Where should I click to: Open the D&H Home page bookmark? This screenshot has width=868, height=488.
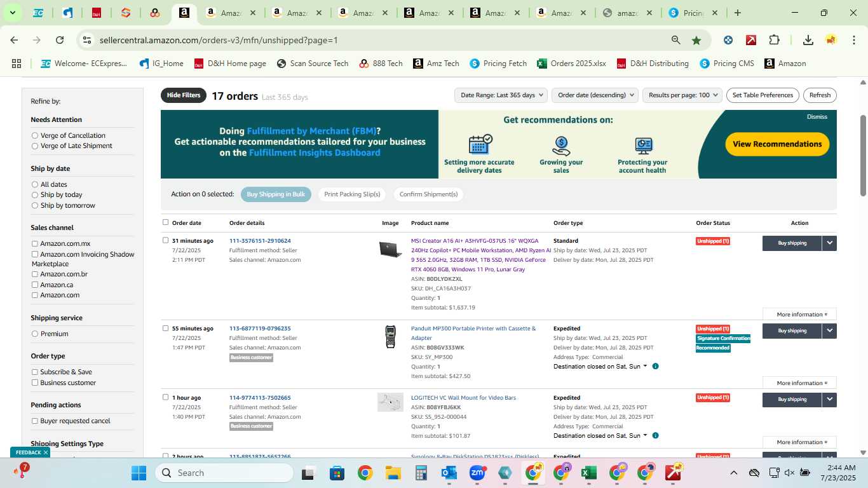(230, 64)
